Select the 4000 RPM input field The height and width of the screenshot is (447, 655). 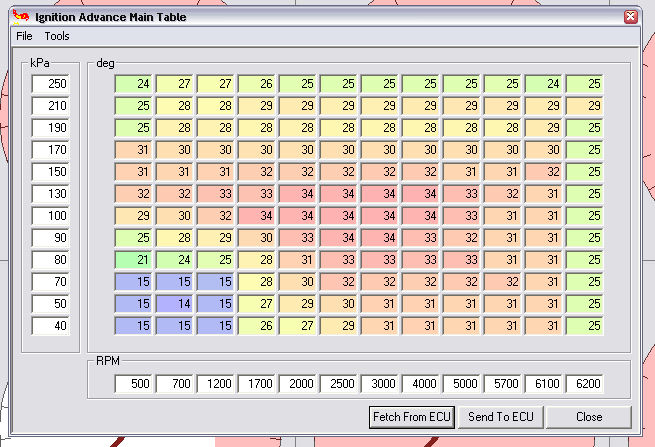click(420, 384)
